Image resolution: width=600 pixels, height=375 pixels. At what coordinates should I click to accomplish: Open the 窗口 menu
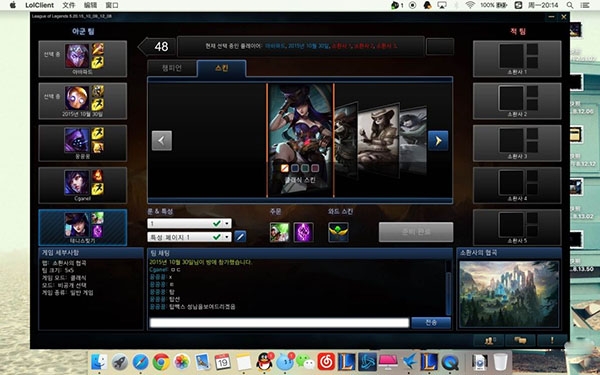112,5
